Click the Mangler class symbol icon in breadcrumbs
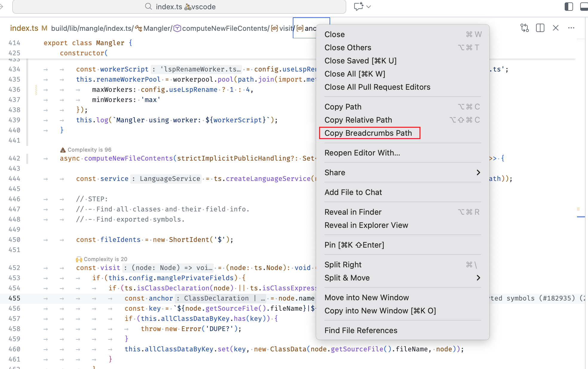Screen dimensions: 588x369 pyautogui.click(x=138, y=28)
